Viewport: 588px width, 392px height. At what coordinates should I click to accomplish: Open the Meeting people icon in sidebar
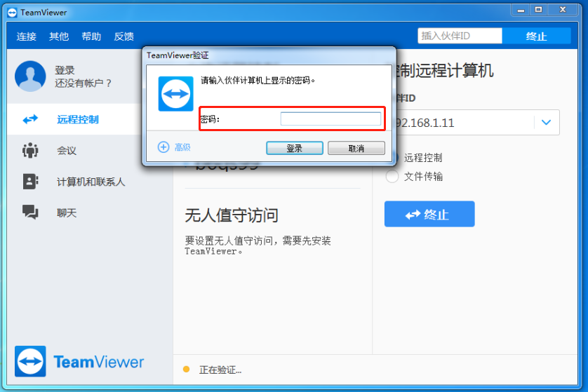pyautogui.click(x=30, y=150)
